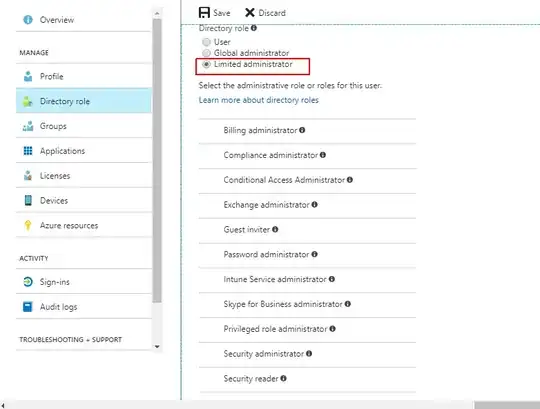
Task: Click the Applications grid icon
Action: pyautogui.click(x=28, y=151)
